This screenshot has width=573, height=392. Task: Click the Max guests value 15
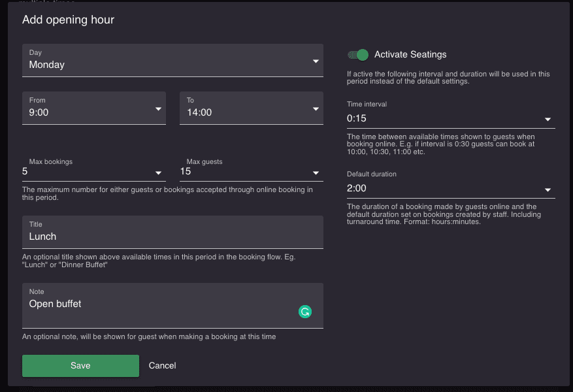tap(186, 171)
